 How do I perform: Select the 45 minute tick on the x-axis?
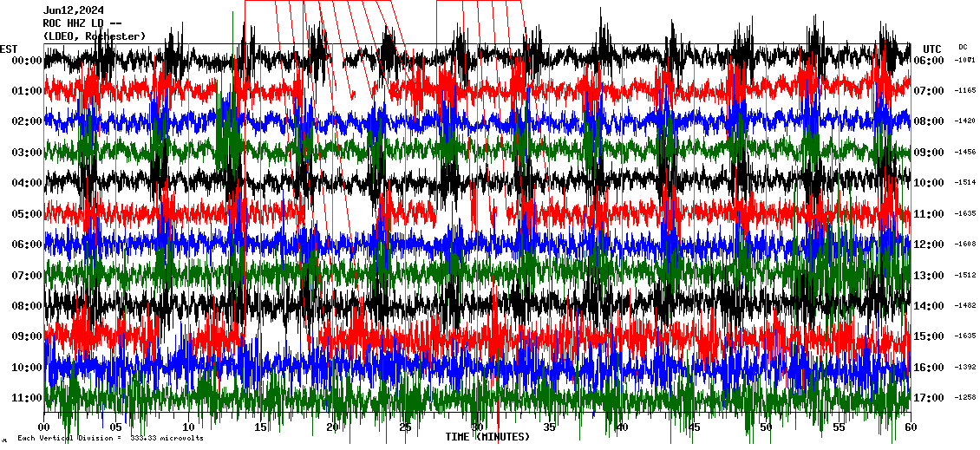(694, 427)
